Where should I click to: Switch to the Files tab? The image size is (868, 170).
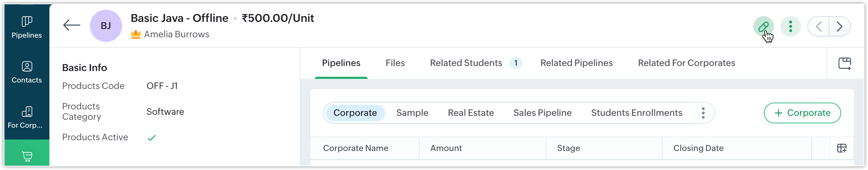395,63
